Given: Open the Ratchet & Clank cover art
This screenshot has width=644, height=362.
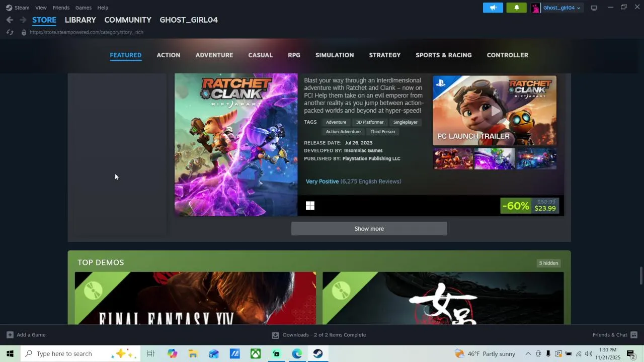Looking at the screenshot, I should 236,145.
